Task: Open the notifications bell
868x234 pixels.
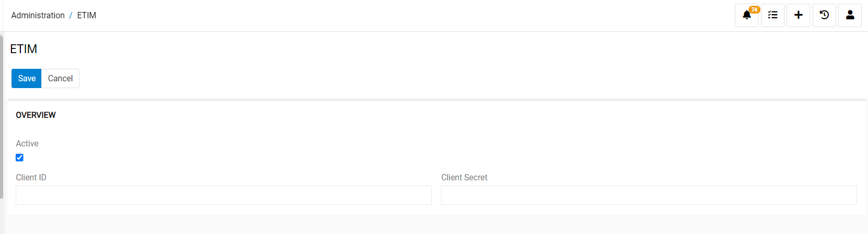Action: 746,16
